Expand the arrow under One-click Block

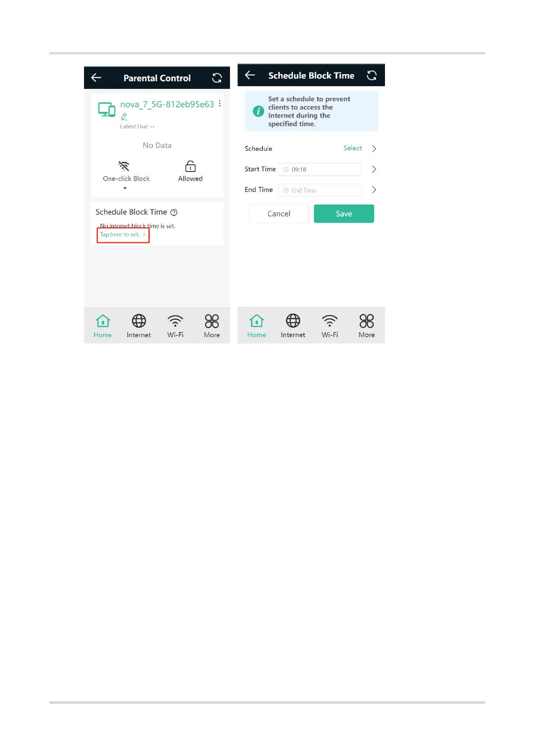(125, 189)
